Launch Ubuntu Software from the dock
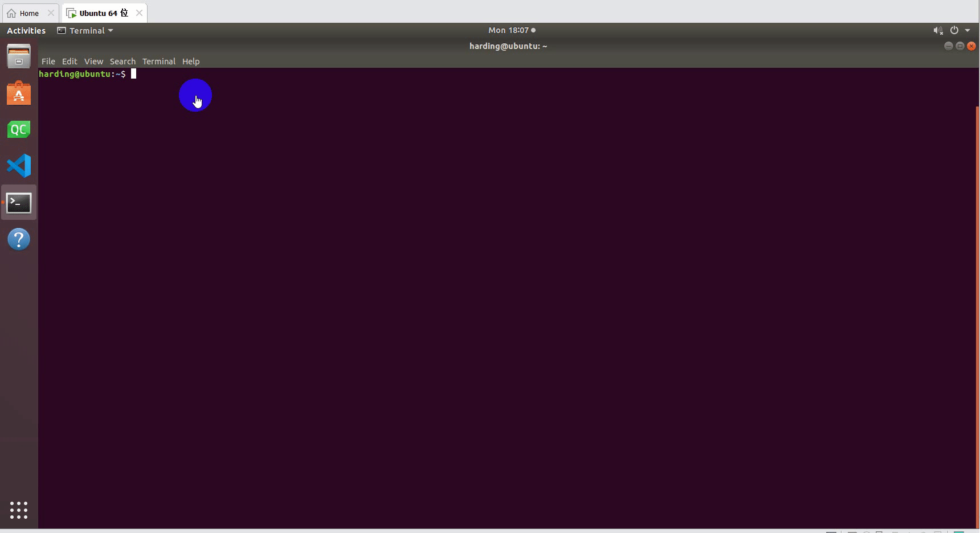 point(19,93)
